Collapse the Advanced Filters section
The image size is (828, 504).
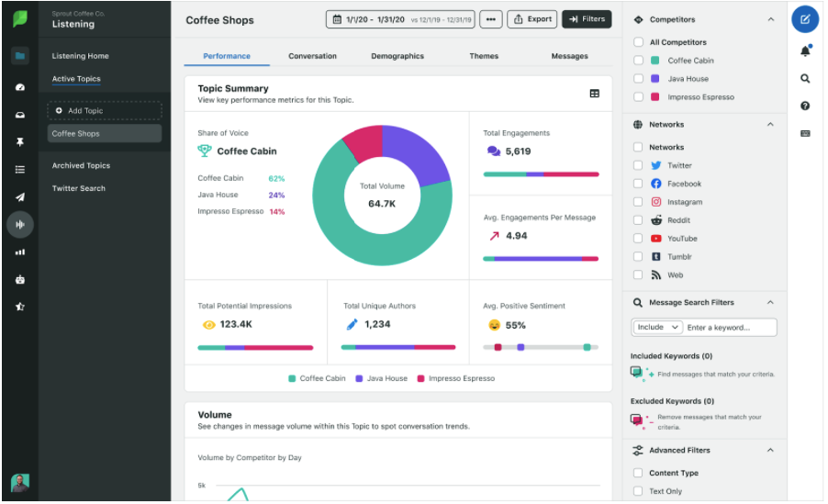tap(770, 451)
